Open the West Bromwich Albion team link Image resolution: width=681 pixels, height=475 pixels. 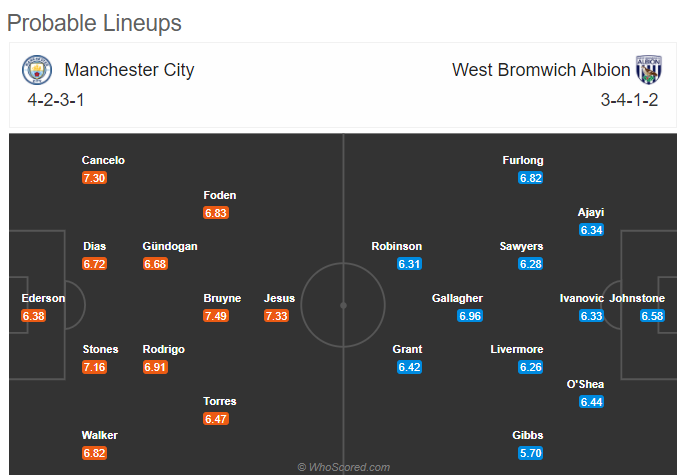click(x=541, y=70)
